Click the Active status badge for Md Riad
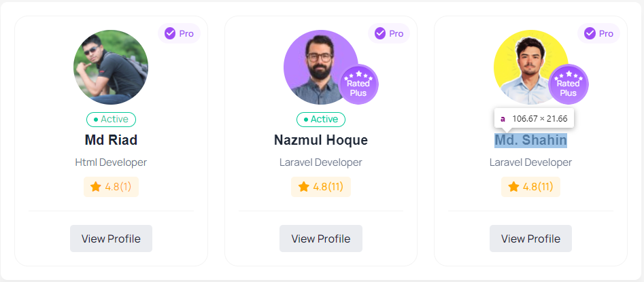The image size is (644, 282). coord(111,120)
